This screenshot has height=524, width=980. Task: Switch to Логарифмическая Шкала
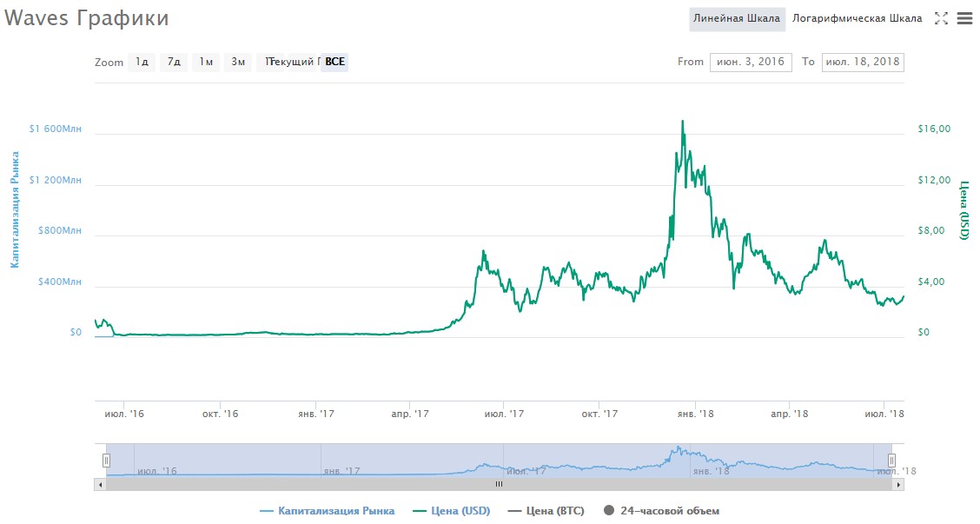click(857, 19)
